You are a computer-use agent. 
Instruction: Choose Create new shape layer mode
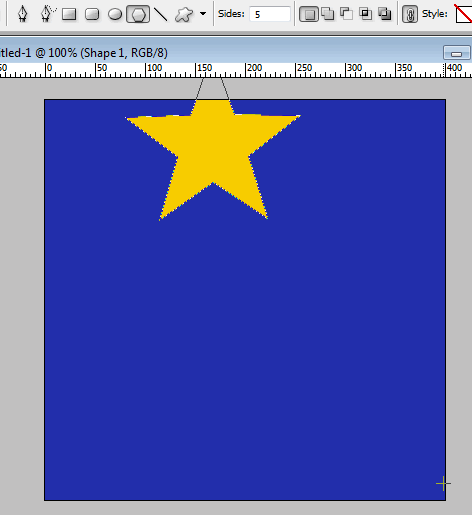(309, 14)
